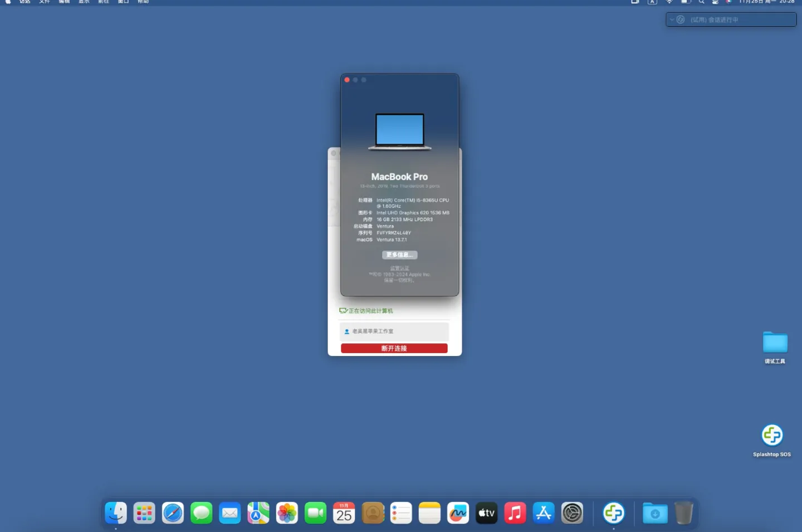Select Splashtop SOS desktop shortcut
This screenshot has width=802, height=532.
pos(772,436)
